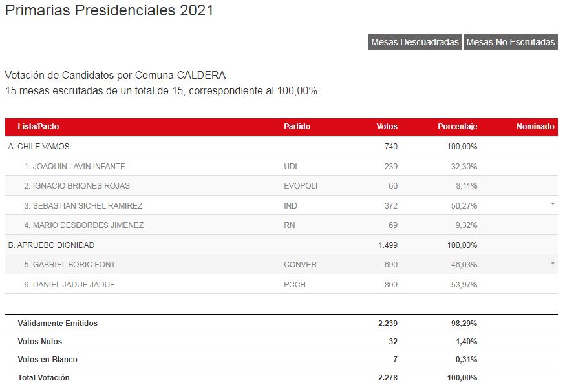This screenshot has height=392, width=565.
Task: Click nominated asterisk on Boric row
Action: pos(552,264)
